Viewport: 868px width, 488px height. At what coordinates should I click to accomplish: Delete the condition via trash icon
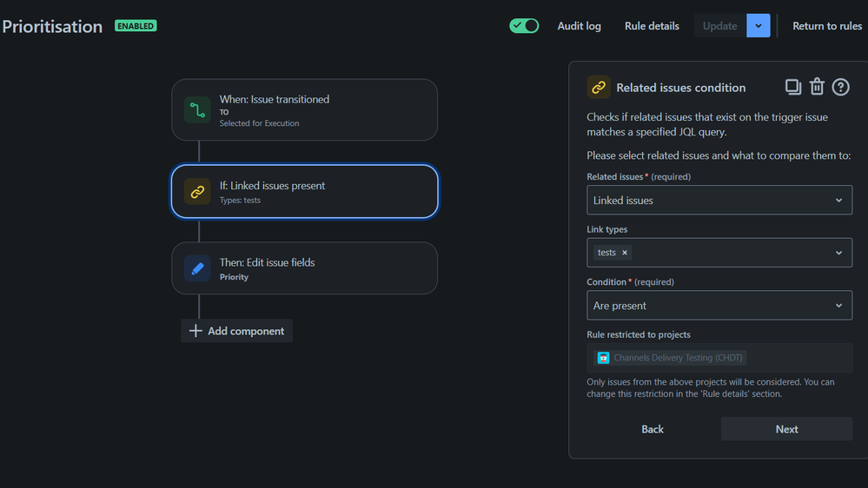pyautogui.click(x=817, y=87)
